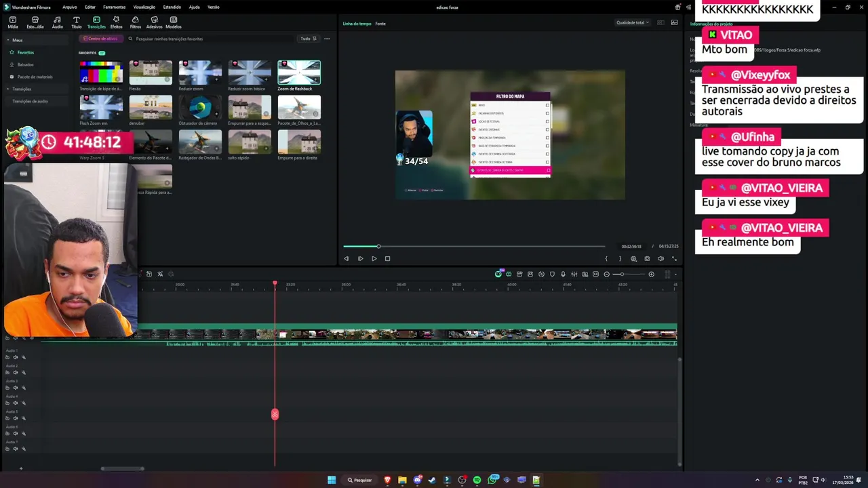868x488 pixels.
Task: Click three-dot more options in transitions panel
Action: tap(327, 39)
